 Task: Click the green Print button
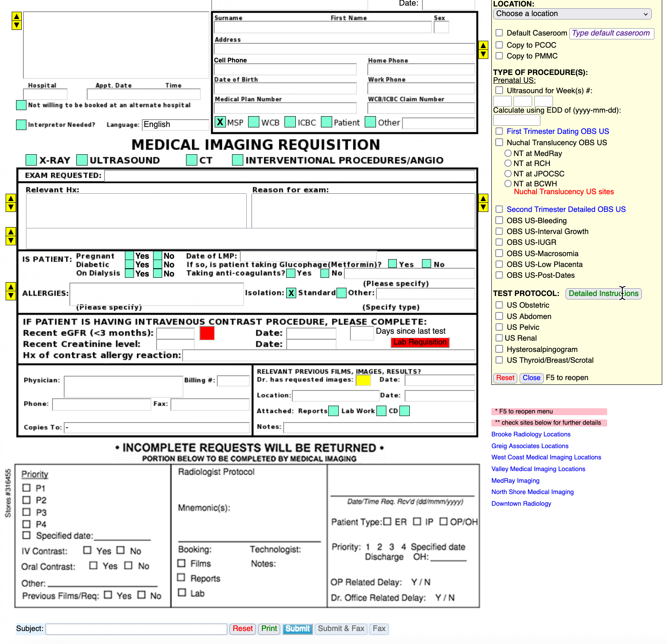pyautogui.click(x=269, y=629)
